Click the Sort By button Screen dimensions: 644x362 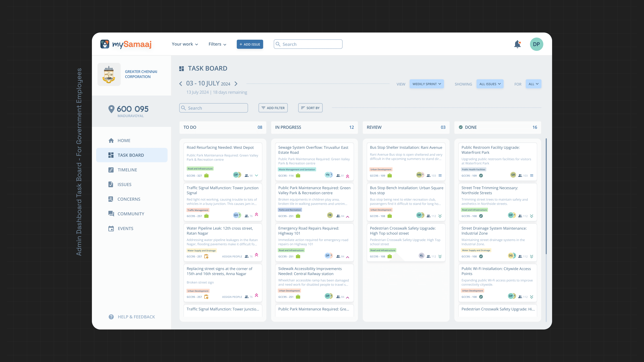(x=310, y=108)
